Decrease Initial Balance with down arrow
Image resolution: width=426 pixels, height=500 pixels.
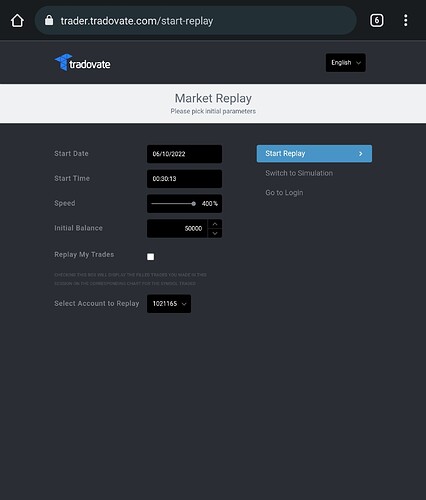click(215, 233)
